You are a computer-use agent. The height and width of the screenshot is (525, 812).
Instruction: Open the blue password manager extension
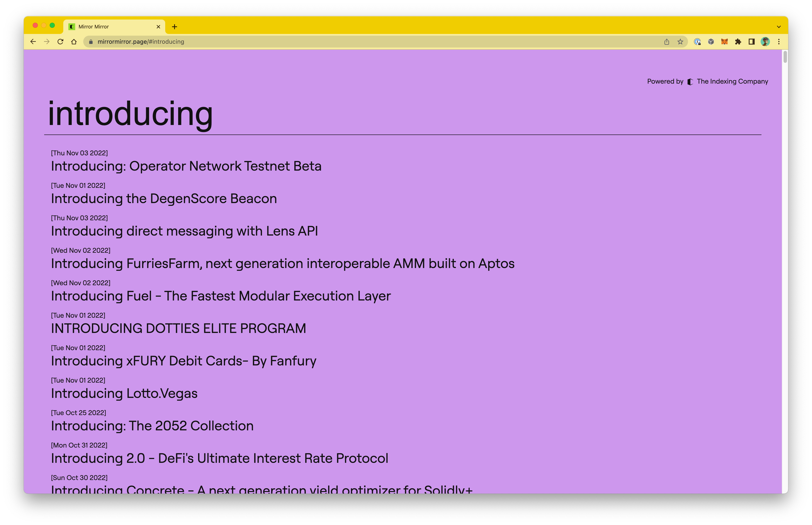point(697,42)
